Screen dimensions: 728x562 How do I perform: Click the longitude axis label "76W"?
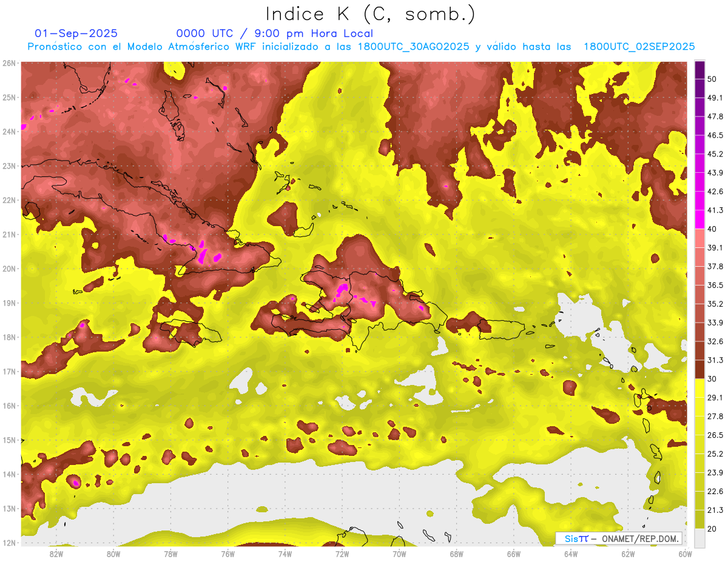[227, 554]
